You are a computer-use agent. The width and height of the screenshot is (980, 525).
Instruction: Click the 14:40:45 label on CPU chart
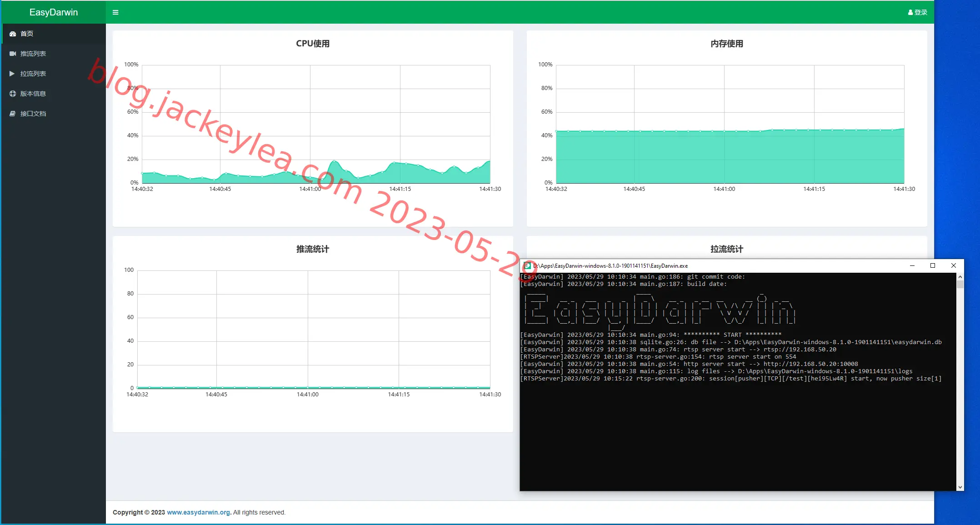pos(220,189)
